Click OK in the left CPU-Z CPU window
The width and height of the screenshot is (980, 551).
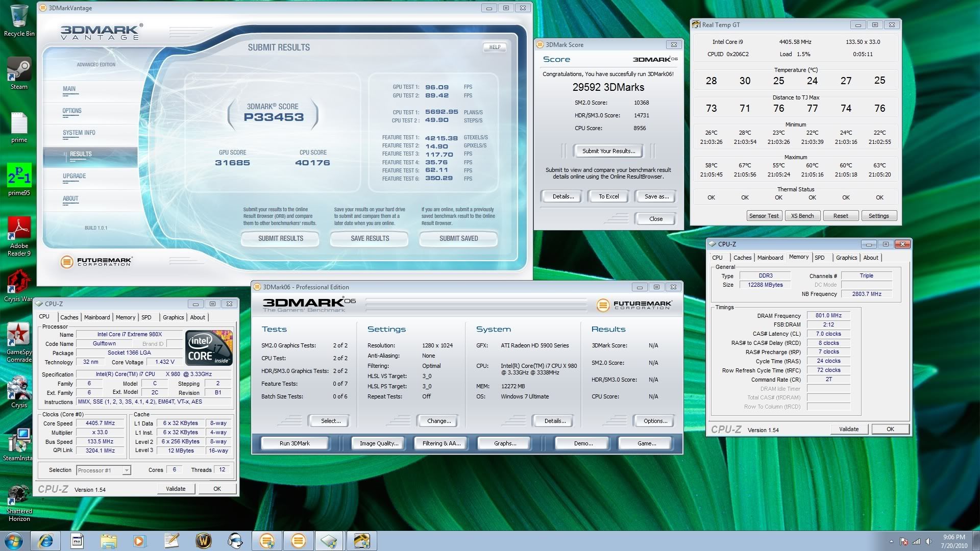pyautogui.click(x=217, y=489)
